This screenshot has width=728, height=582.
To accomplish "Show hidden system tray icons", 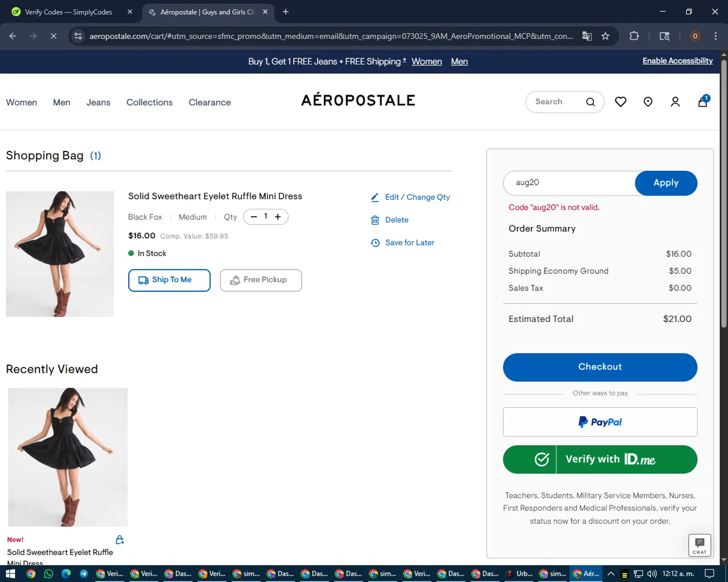I will pos(611,574).
